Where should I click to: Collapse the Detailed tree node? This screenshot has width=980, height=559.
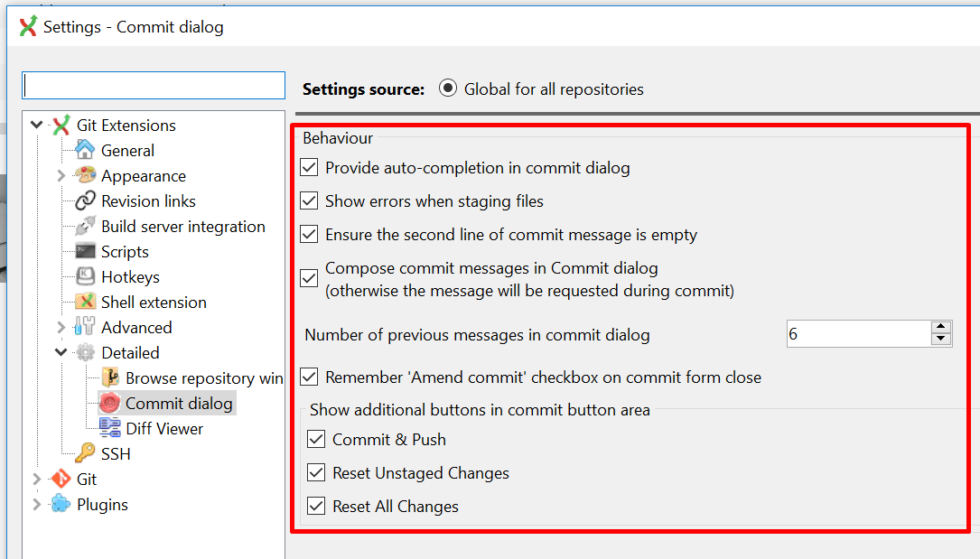(x=60, y=352)
